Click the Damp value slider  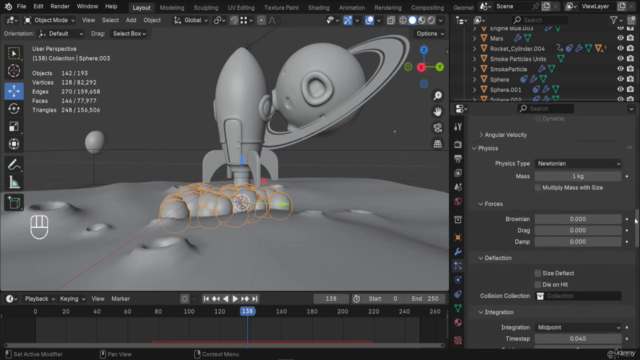(x=578, y=242)
